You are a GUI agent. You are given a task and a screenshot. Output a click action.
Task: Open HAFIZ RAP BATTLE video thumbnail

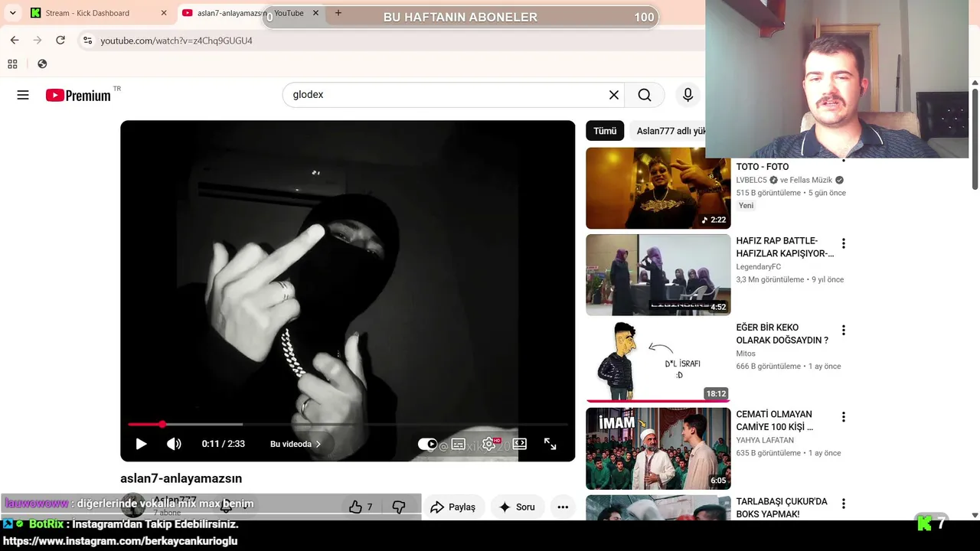click(x=658, y=275)
